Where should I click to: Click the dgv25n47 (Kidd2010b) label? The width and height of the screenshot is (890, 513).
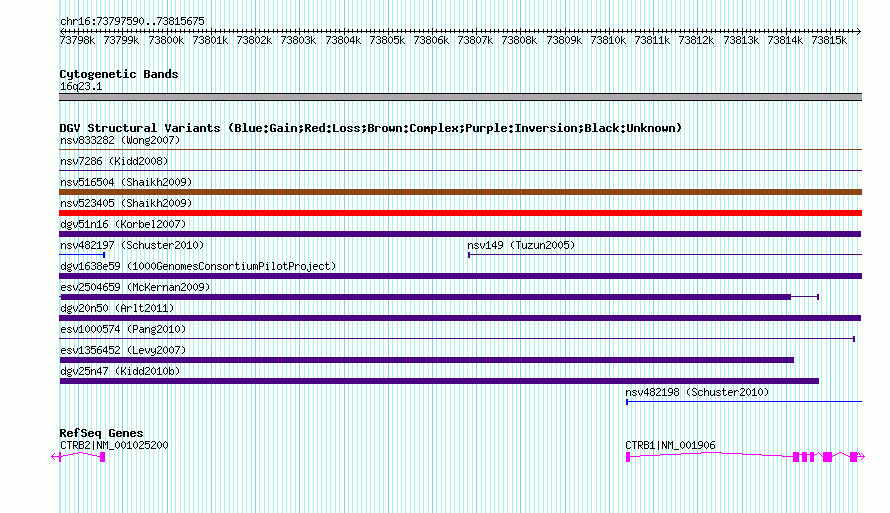point(120,371)
